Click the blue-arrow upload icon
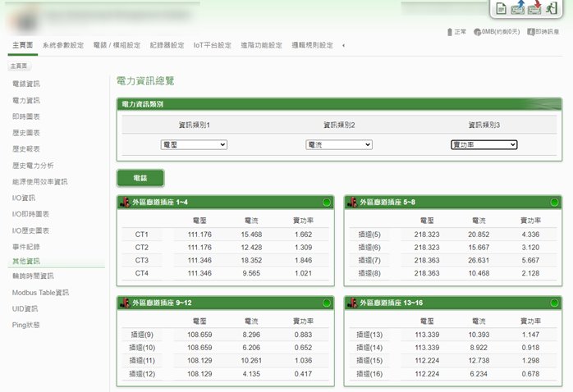Viewport: 573px width, 392px height. pyautogui.click(x=518, y=8)
